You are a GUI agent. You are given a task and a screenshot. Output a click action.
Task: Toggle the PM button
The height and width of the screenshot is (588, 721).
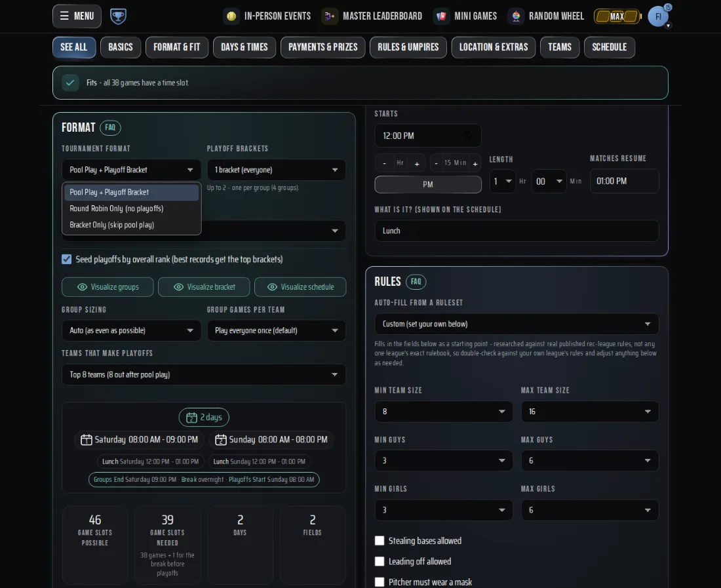[428, 184]
